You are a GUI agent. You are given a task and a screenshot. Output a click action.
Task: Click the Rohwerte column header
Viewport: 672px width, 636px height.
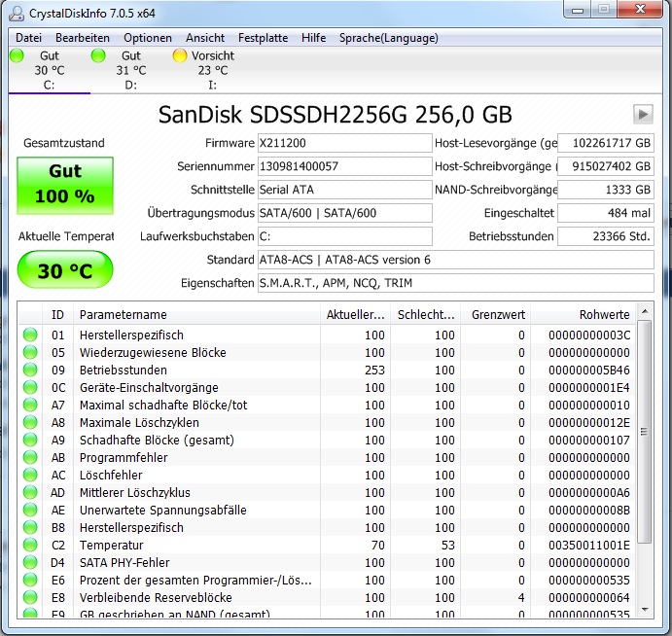point(584,314)
